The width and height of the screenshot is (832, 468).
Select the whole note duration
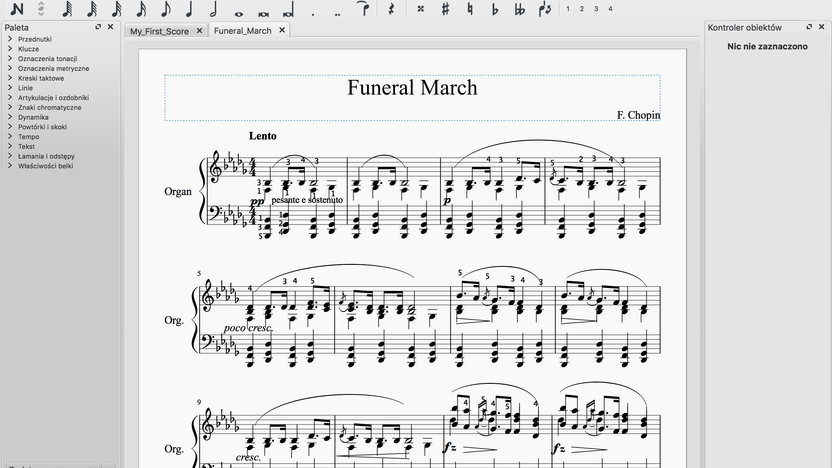(239, 14)
